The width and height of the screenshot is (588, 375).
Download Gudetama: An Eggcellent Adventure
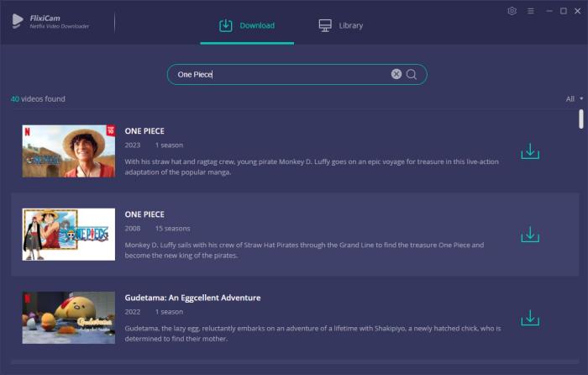(x=529, y=318)
